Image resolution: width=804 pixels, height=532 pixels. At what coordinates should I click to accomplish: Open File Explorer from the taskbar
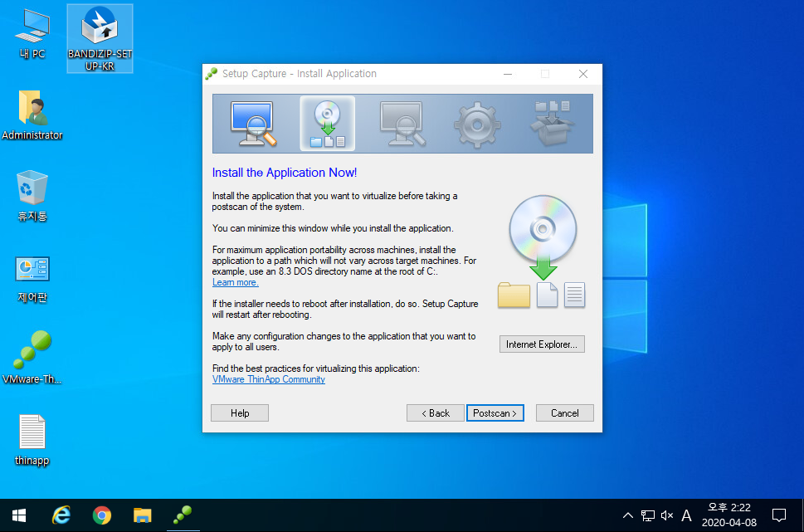coord(142,515)
